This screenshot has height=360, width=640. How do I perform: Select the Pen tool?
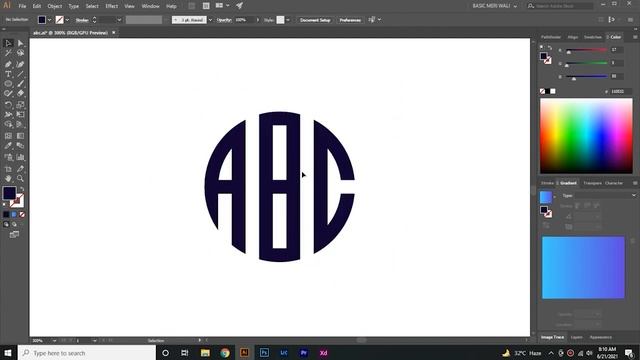[8, 64]
